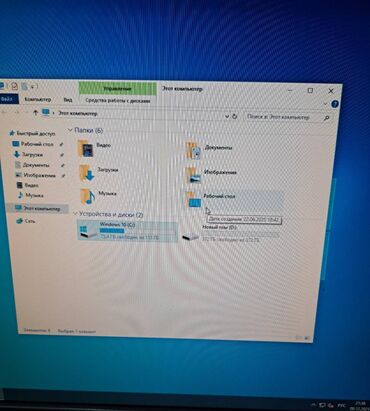Open the blue Help question mark
370x411 pixels.
tap(334, 104)
